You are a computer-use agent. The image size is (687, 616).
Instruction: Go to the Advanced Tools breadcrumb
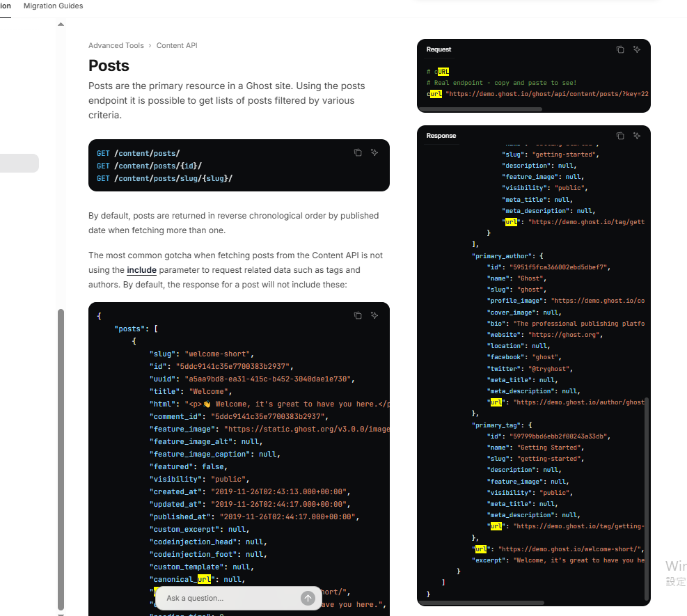[116, 46]
